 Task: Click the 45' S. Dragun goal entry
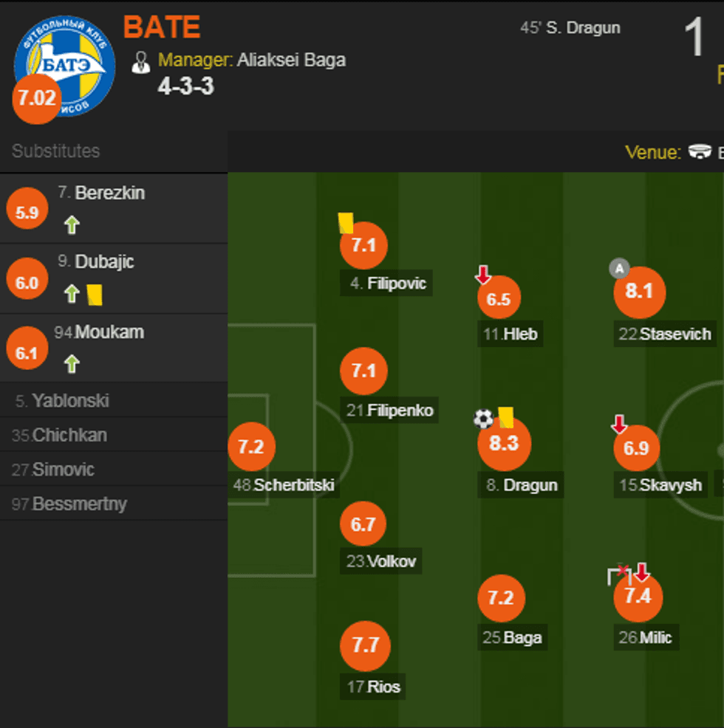(x=570, y=28)
